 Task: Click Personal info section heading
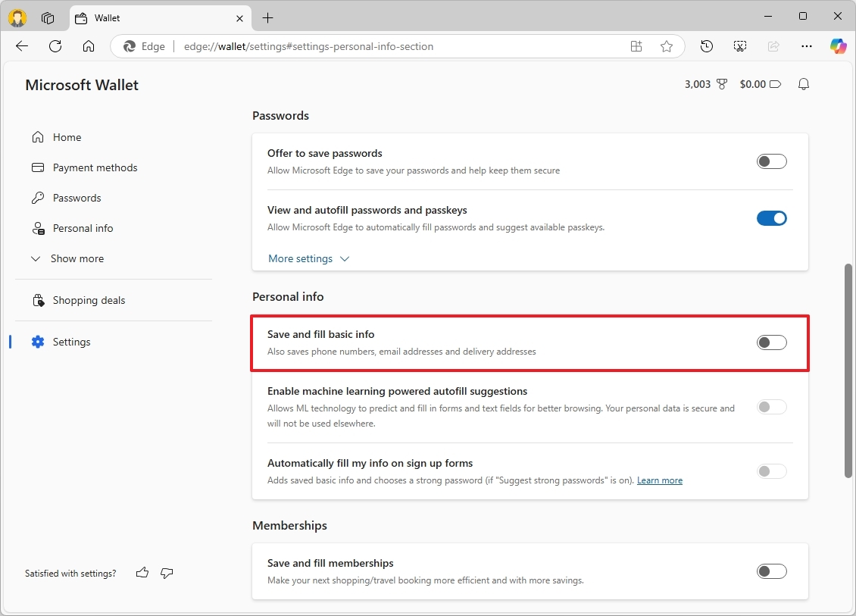[288, 296]
